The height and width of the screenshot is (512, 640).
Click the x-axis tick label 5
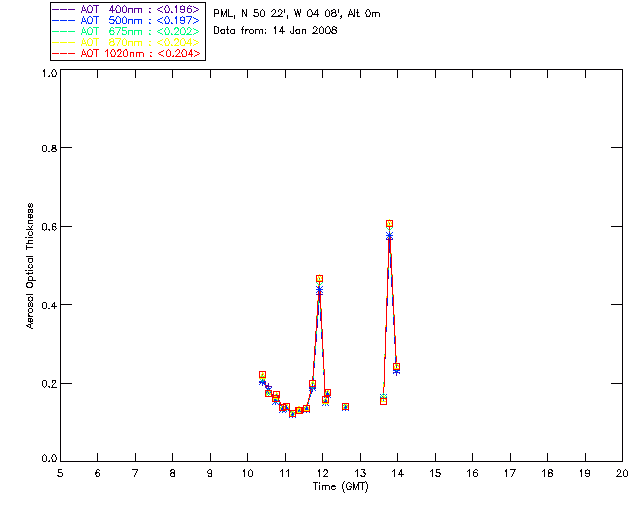(x=60, y=473)
